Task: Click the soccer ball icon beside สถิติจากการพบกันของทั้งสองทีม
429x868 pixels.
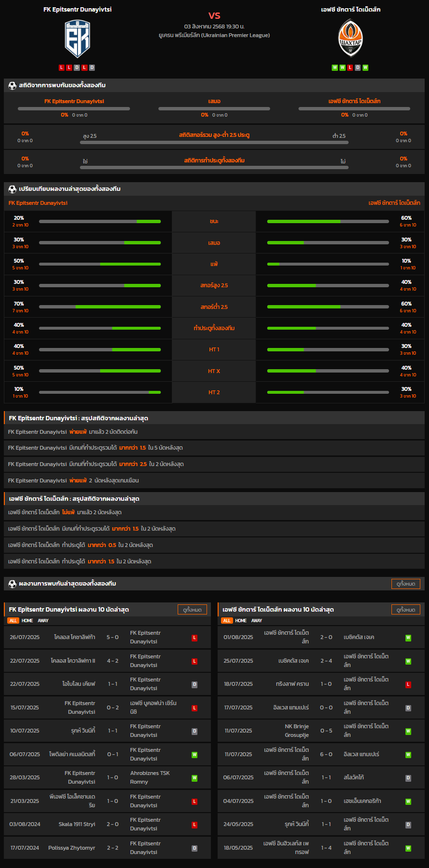Action: (x=13, y=85)
